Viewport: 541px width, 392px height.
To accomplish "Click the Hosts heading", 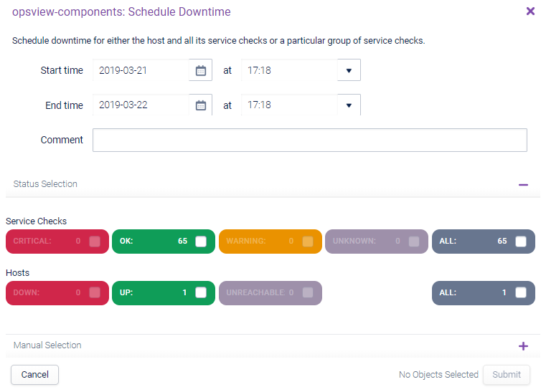I will [18, 273].
